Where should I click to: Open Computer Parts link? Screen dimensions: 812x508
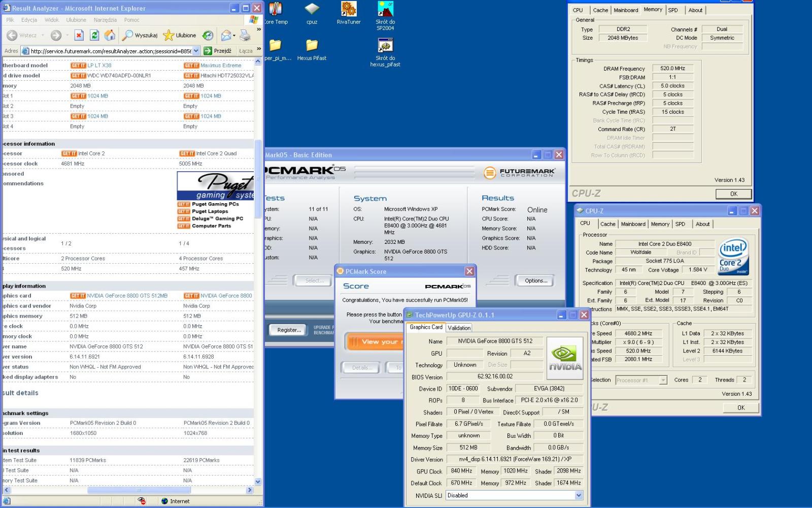tap(211, 226)
